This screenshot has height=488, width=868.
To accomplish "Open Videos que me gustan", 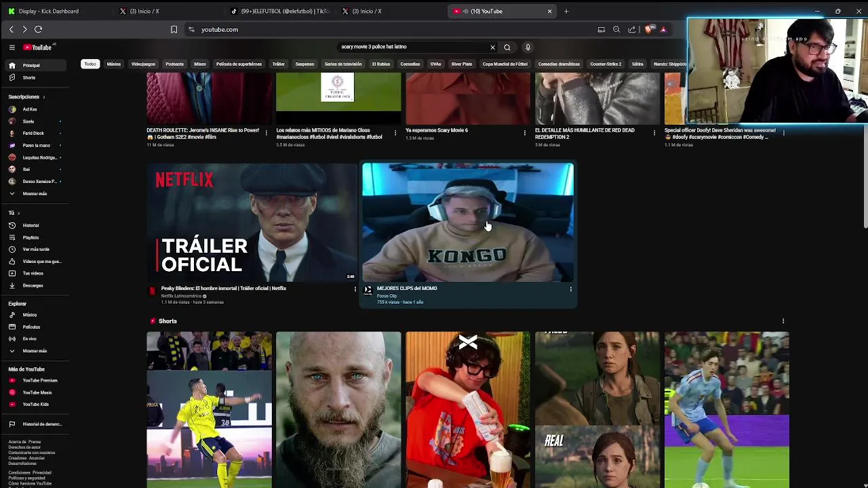I will tap(37, 261).
